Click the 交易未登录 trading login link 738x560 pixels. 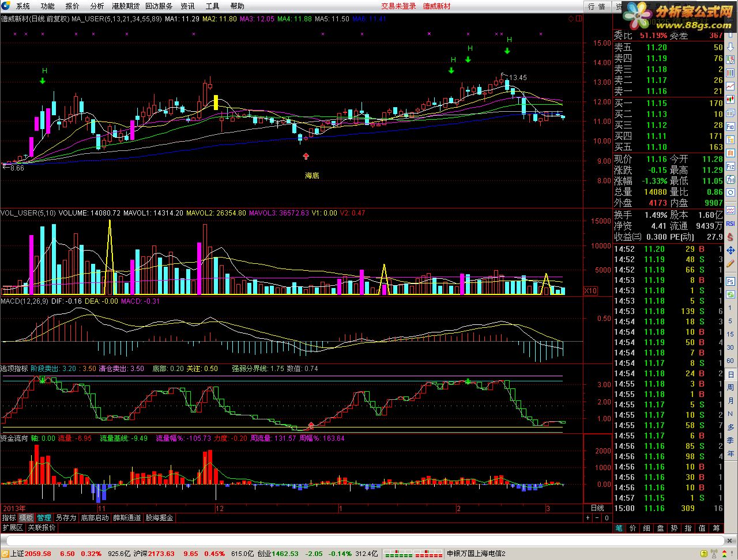click(x=398, y=6)
